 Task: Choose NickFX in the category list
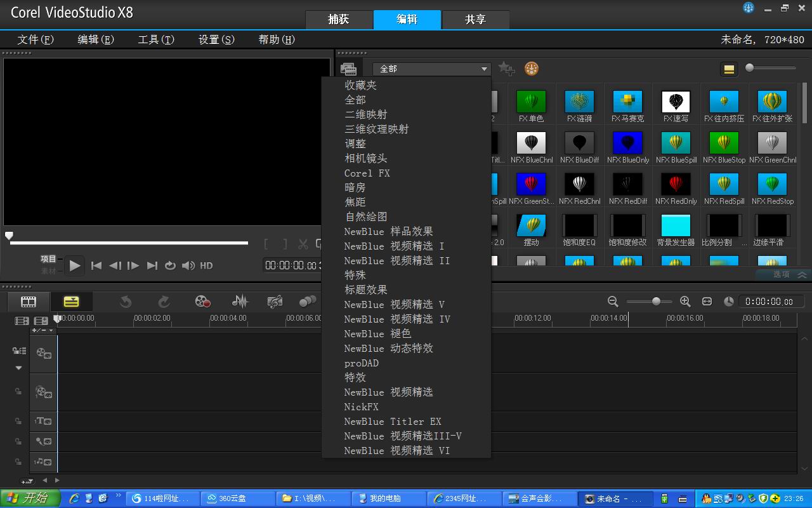[362, 407]
